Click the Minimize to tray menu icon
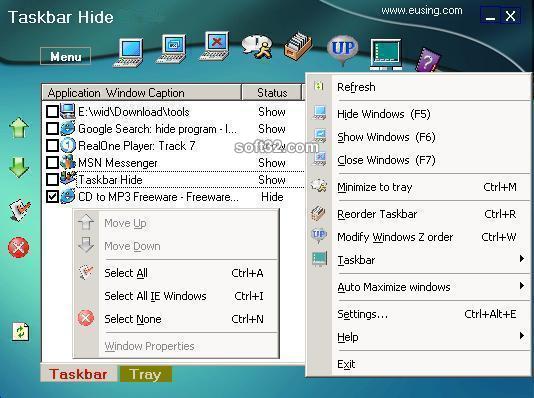Screen dimensions: 534x398 coord(319,186)
